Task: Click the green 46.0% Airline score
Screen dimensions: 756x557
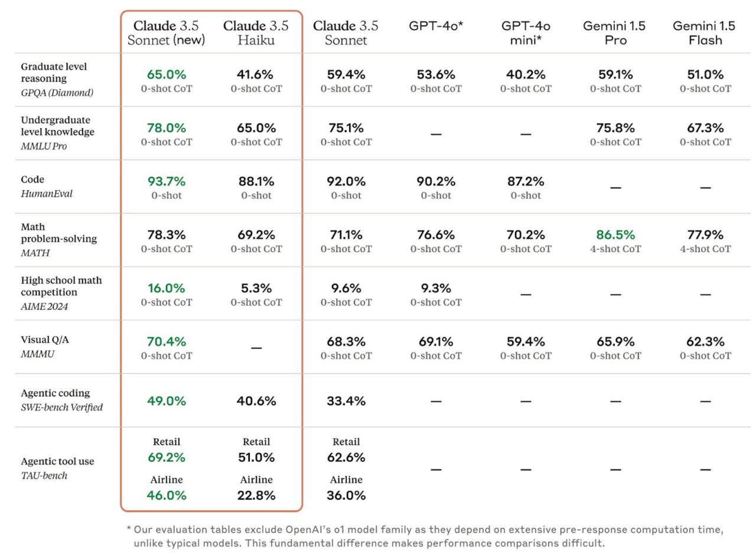Action: 166,496
